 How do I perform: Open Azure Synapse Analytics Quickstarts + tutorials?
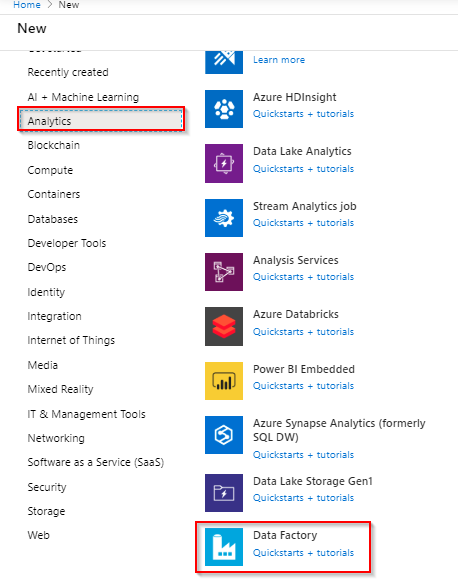pyautogui.click(x=303, y=455)
